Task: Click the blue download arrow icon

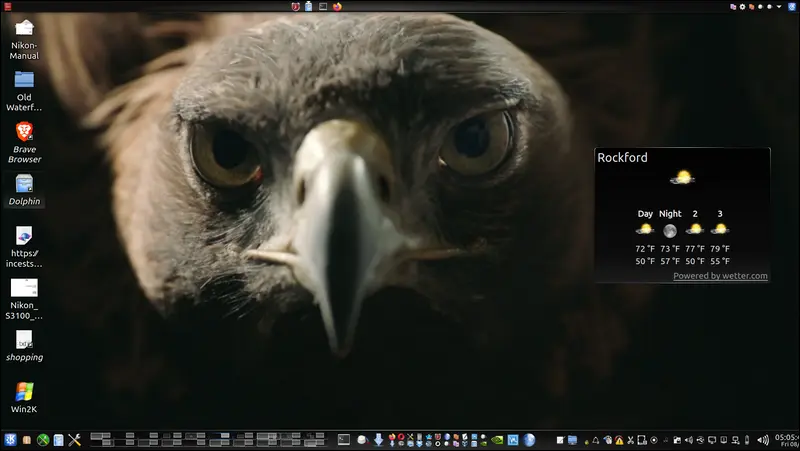Action: [379, 439]
